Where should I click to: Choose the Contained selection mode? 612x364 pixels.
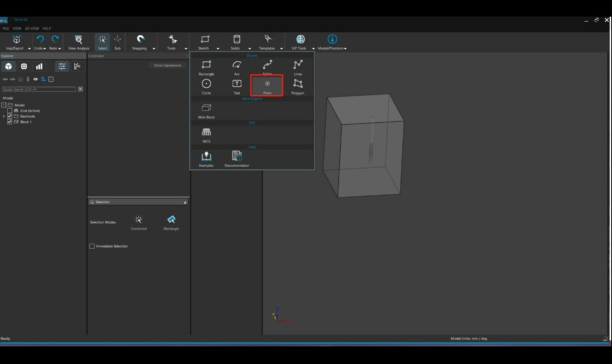point(138,223)
